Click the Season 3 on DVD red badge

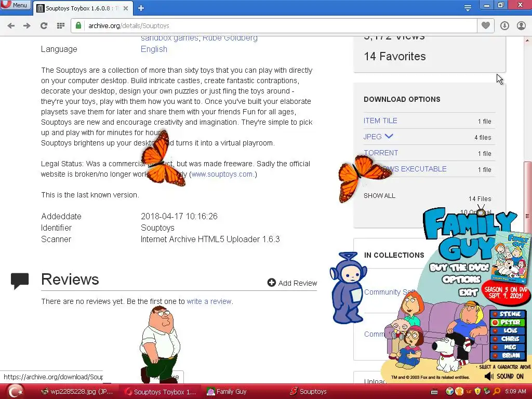506,293
